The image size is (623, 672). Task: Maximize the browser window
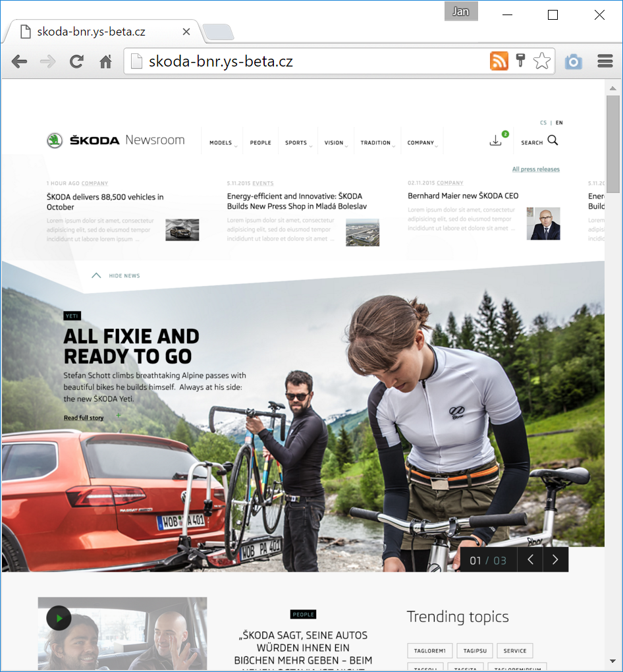553,14
